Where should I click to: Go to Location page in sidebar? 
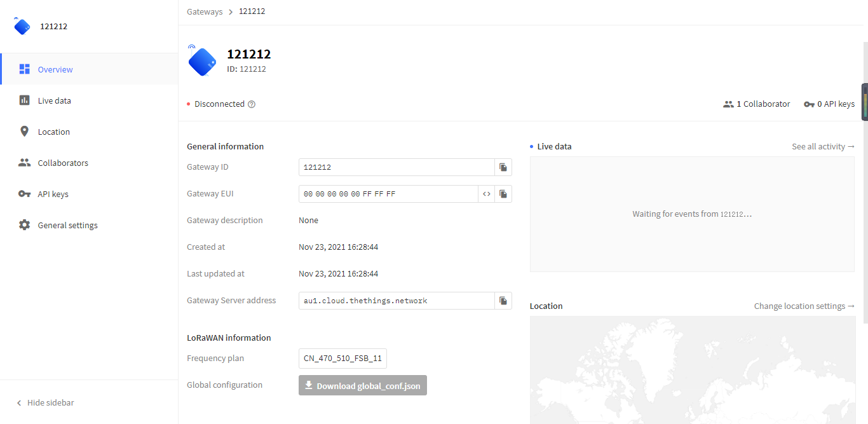coord(53,132)
